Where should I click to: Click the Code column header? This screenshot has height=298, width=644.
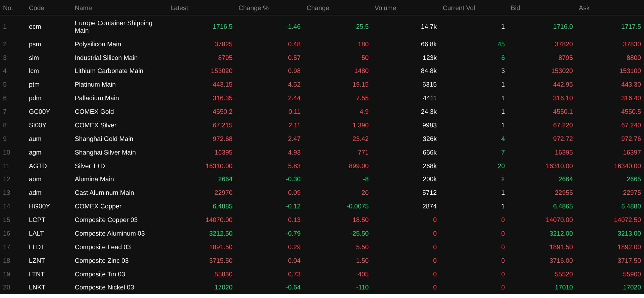coord(36,8)
